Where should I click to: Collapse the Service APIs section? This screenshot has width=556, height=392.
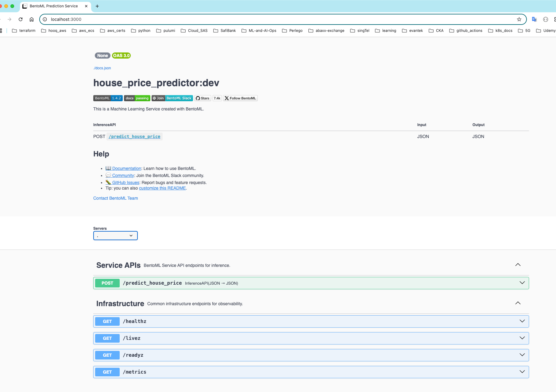tap(518, 265)
